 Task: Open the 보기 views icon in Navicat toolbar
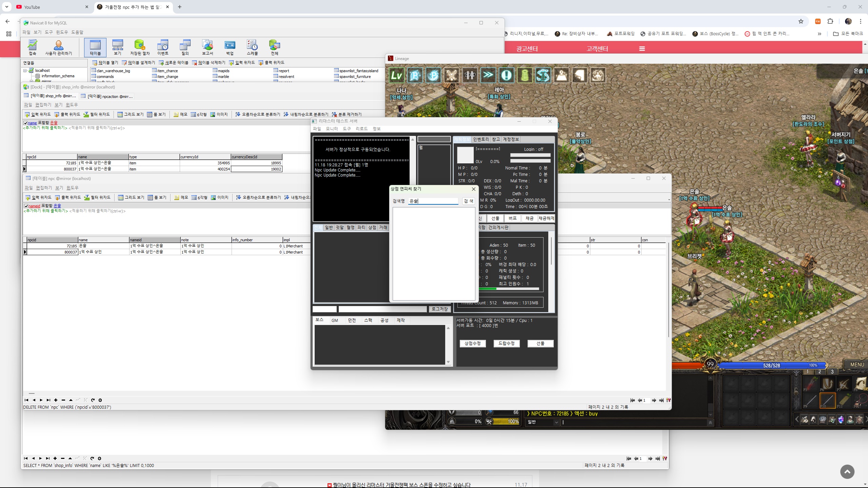[x=118, y=47]
